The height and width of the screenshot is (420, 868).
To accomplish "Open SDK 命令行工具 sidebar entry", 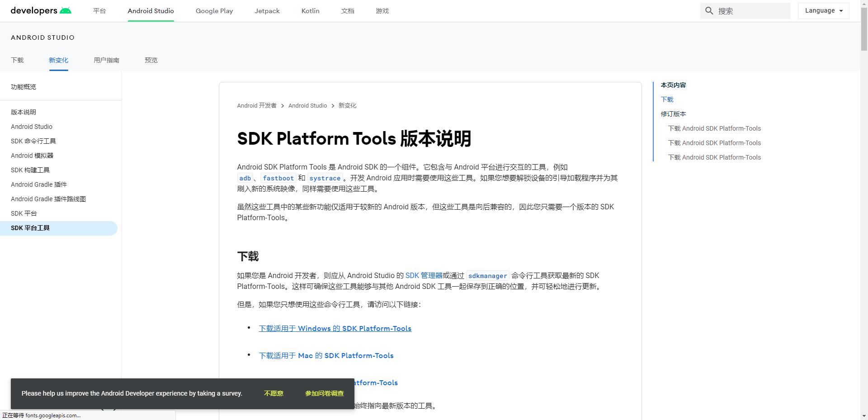I will click(x=33, y=141).
